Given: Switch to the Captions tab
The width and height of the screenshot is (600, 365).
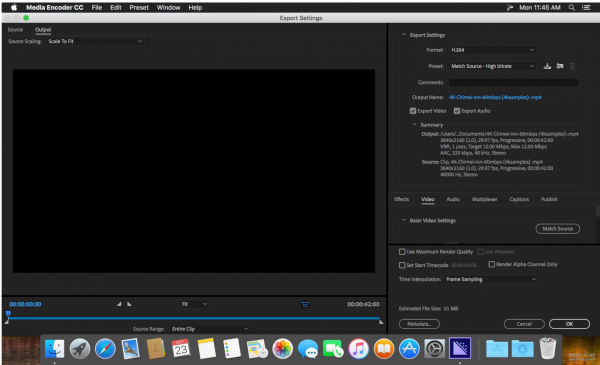Looking at the screenshot, I should coord(519,199).
